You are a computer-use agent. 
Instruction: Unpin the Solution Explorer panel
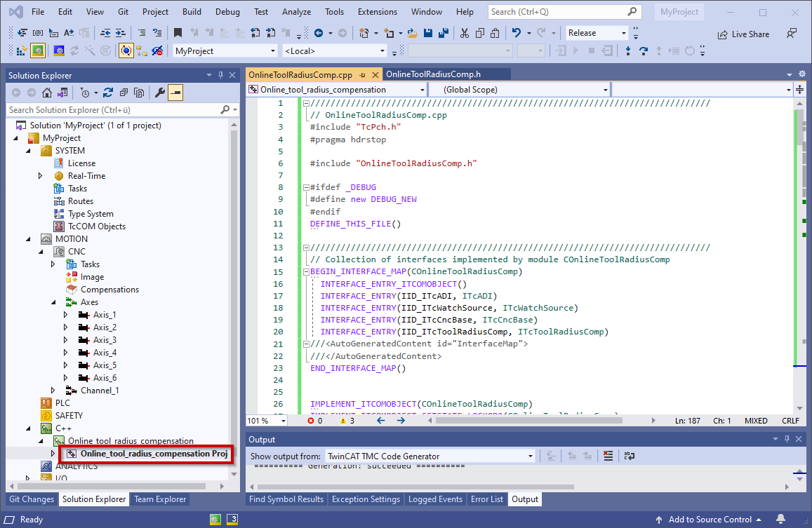pyautogui.click(x=220, y=75)
